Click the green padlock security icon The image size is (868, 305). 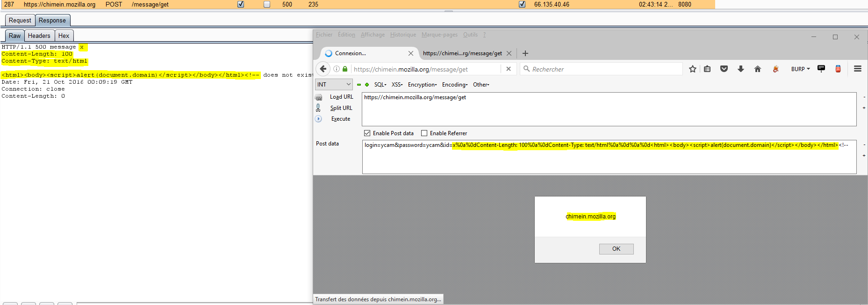coord(345,69)
